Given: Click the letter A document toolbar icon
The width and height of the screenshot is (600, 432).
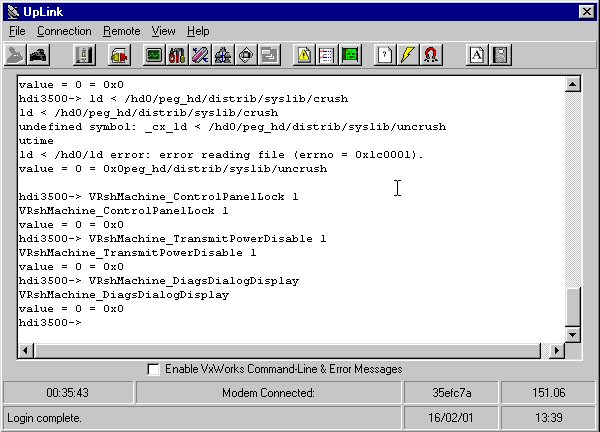Looking at the screenshot, I should pyautogui.click(x=477, y=55).
